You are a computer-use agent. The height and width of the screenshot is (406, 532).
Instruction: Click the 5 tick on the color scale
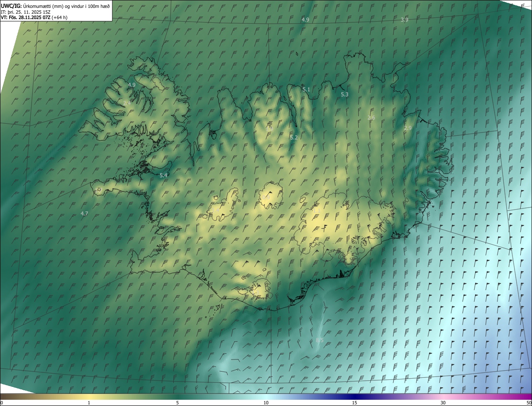coord(177,403)
